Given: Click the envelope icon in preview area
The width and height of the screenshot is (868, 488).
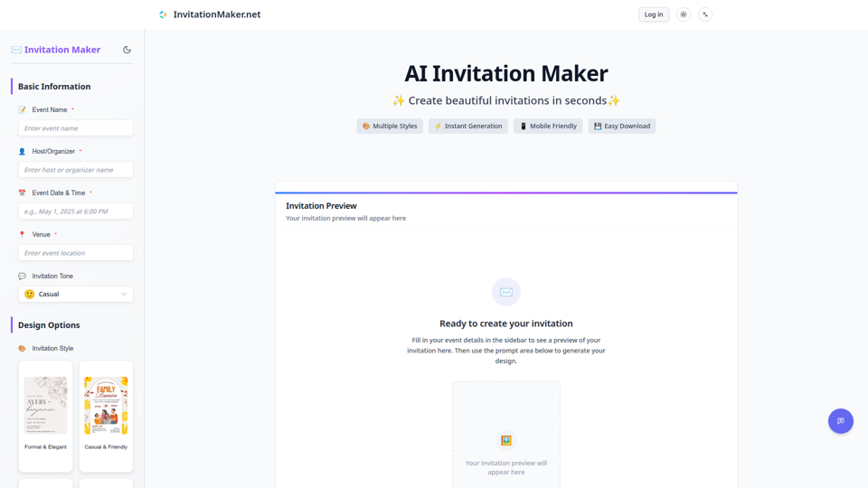Looking at the screenshot, I should coord(506,292).
